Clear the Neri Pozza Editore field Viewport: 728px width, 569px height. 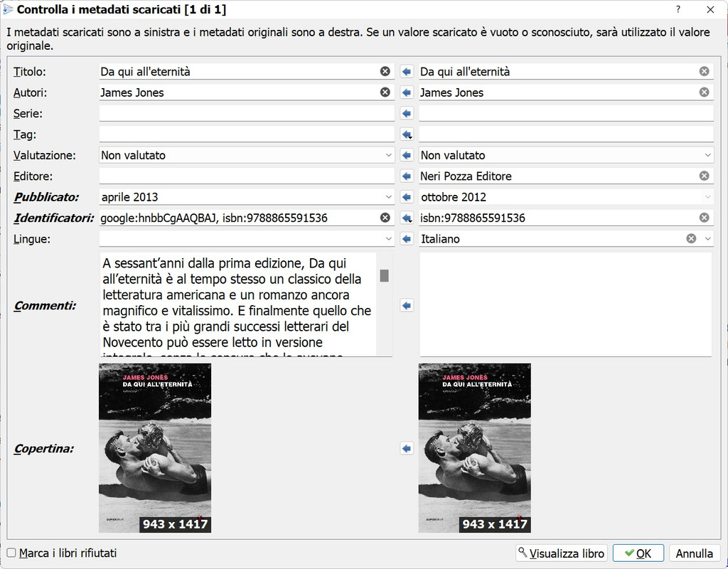(705, 176)
